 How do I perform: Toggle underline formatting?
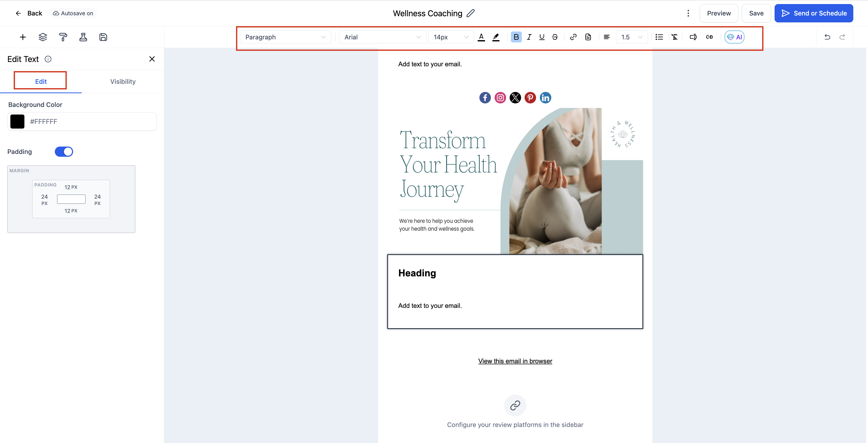coord(542,37)
